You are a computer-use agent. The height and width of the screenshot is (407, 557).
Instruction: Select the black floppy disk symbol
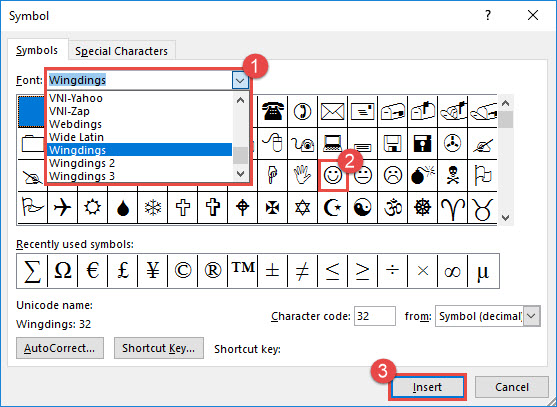pos(422,143)
